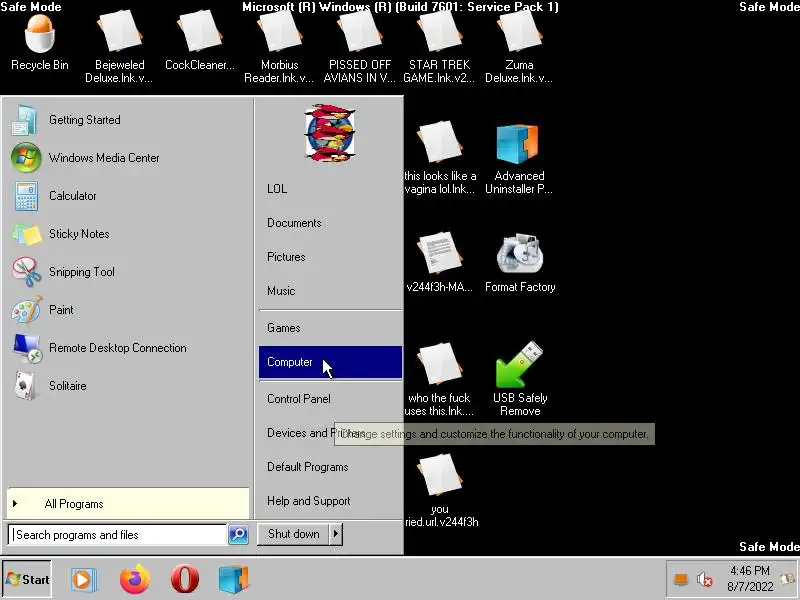The width and height of the screenshot is (800, 600).
Task: Click the network tray icon
Action: (681, 580)
